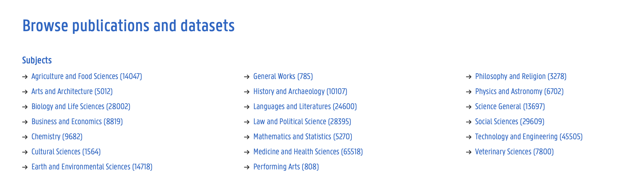Select the Cultural Sciences subject
644x186 pixels.
[x=66, y=152]
